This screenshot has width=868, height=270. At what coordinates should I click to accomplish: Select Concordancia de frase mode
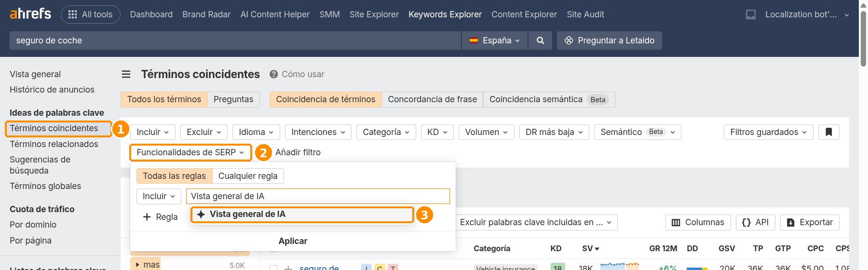(433, 99)
